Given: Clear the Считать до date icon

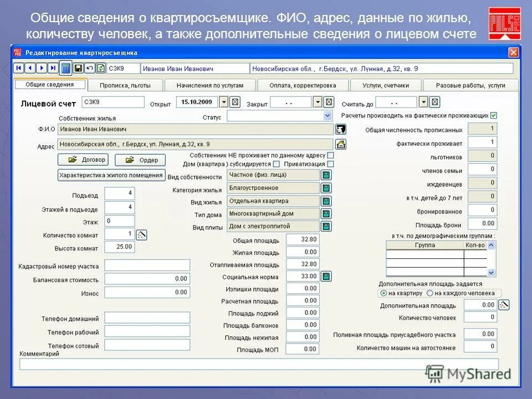Looking at the screenshot, I should (x=434, y=102).
